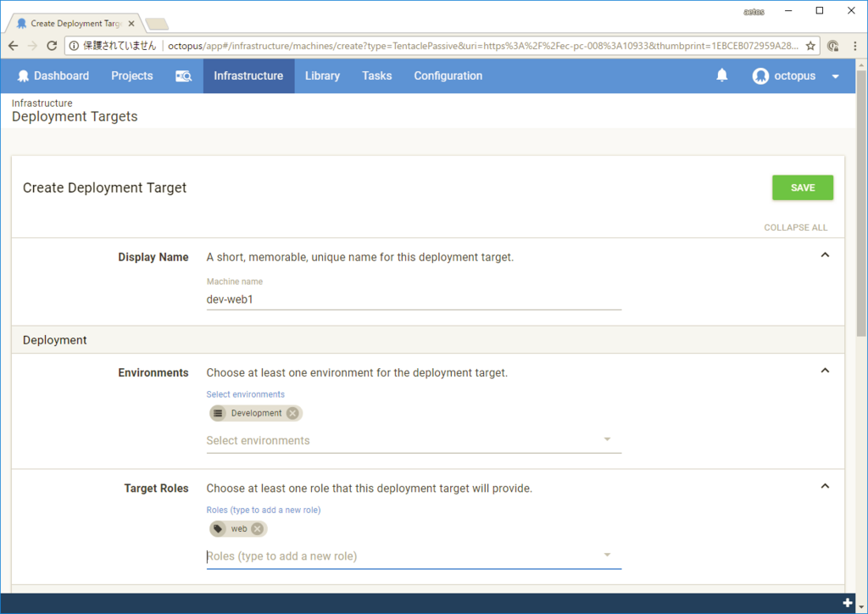The height and width of the screenshot is (614, 868).
Task: Click the Create Deployment Target heading
Action: 104,187
